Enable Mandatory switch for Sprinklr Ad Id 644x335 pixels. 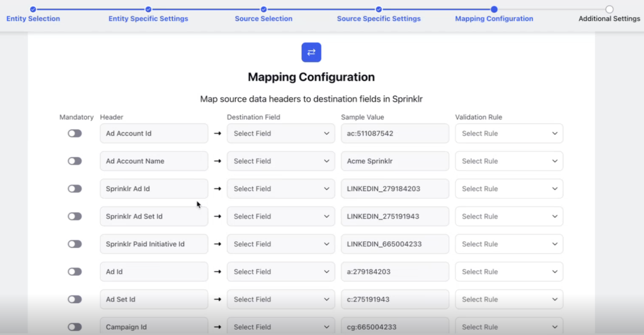coord(75,189)
